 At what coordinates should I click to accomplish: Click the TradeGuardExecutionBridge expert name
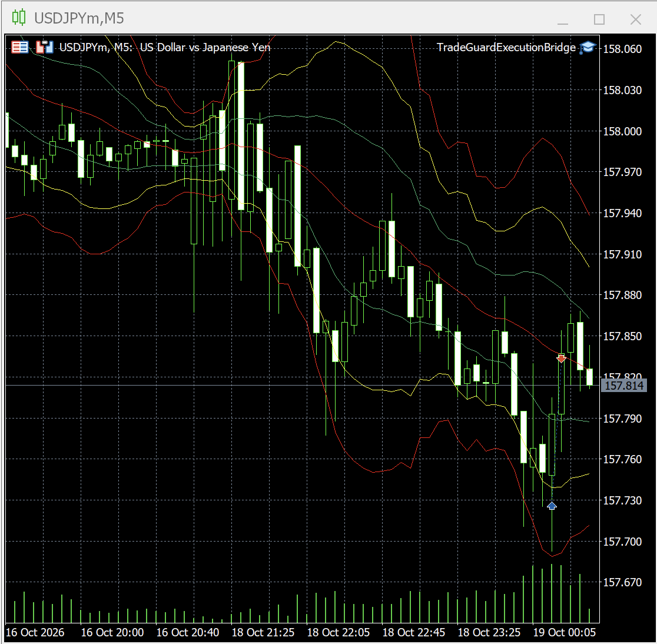click(506, 47)
